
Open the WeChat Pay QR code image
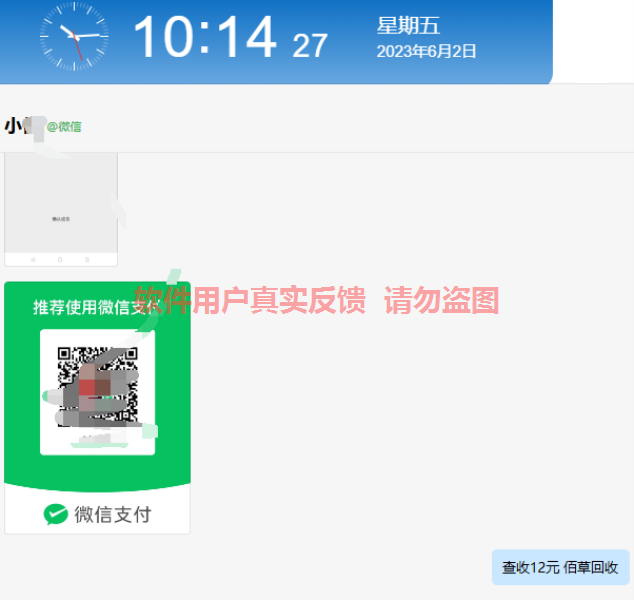click(97, 408)
